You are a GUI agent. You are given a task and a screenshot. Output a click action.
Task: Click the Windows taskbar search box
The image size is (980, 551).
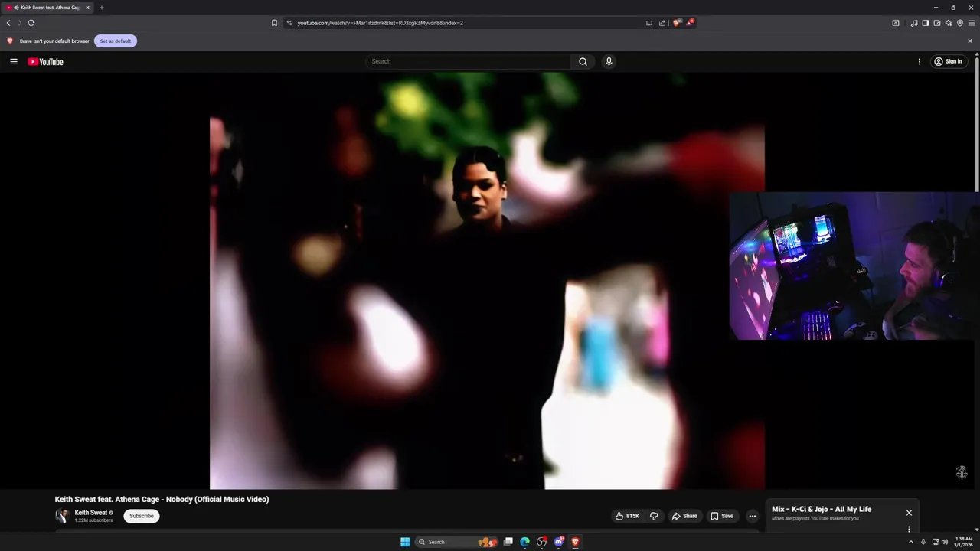[x=456, y=542]
